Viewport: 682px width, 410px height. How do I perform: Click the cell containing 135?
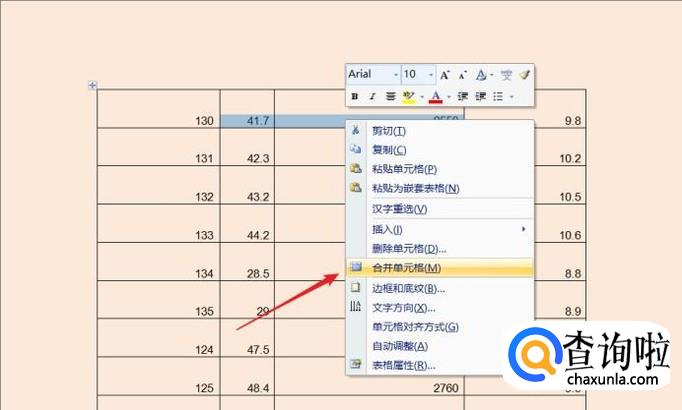[159, 300]
